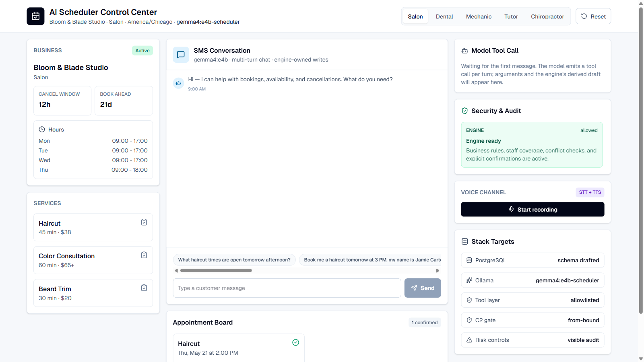Click the Tue 09:00 - 17:00 hours row
This screenshot has height=362, width=644.
[93, 150]
